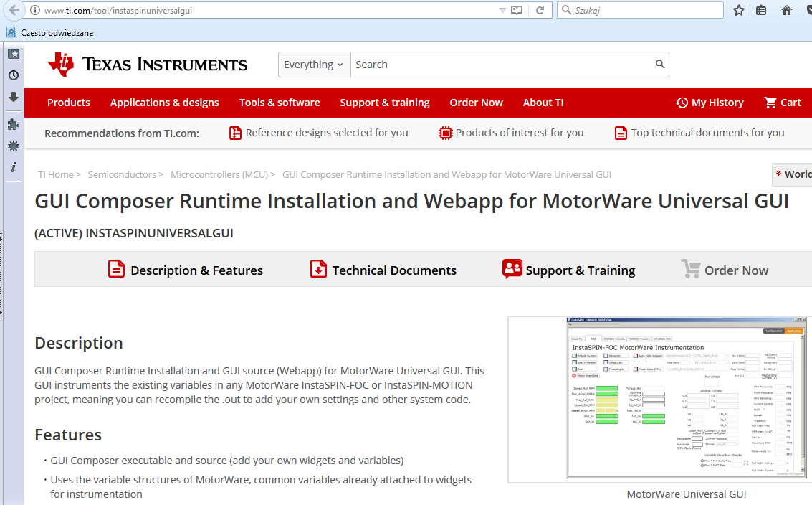The image size is (812, 505).
Task: Click the Technical Documents download icon
Action: (x=318, y=269)
